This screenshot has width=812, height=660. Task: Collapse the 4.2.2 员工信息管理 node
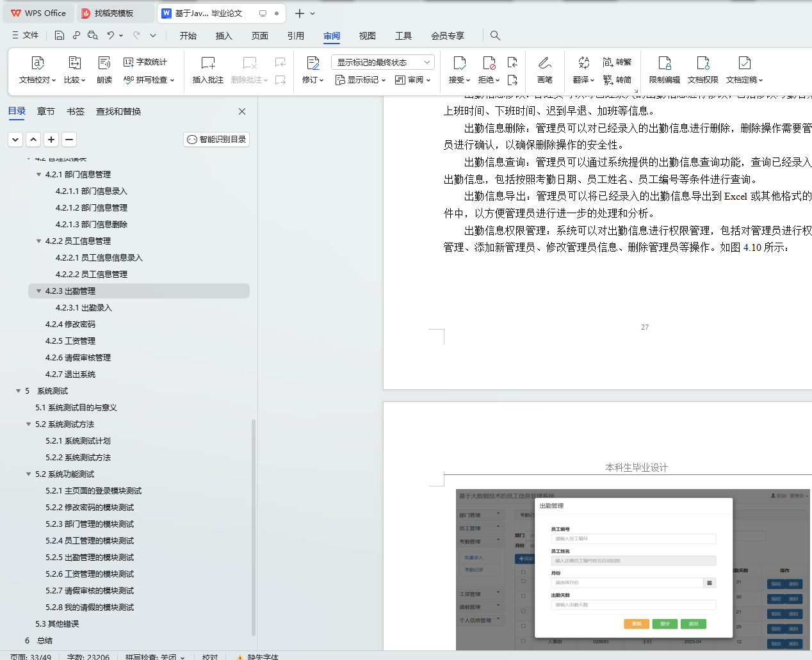pos(39,241)
